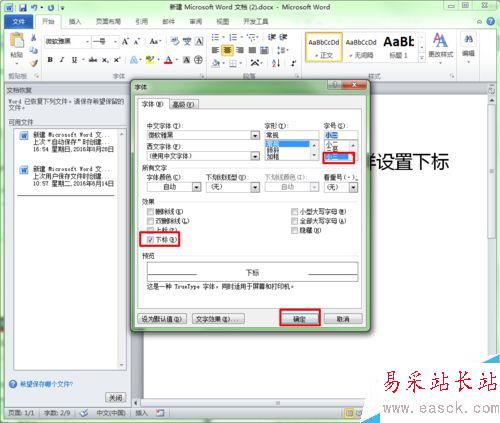The image size is (500, 423).
Task: Click the Paste clipboard icon in ribbon
Action: (17, 41)
